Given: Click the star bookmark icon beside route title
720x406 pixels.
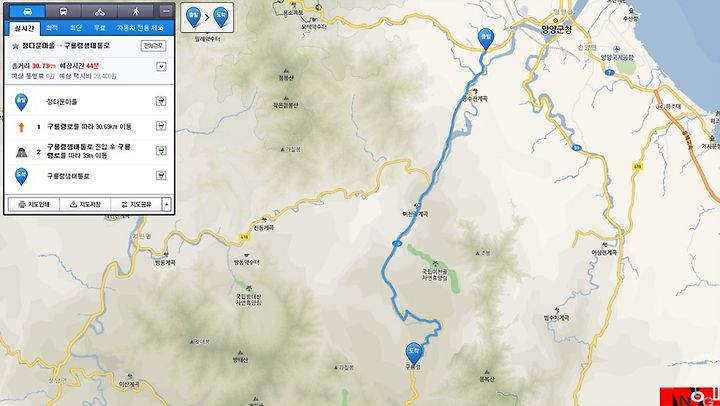Looking at the screenshot, I should coord(15,46).
